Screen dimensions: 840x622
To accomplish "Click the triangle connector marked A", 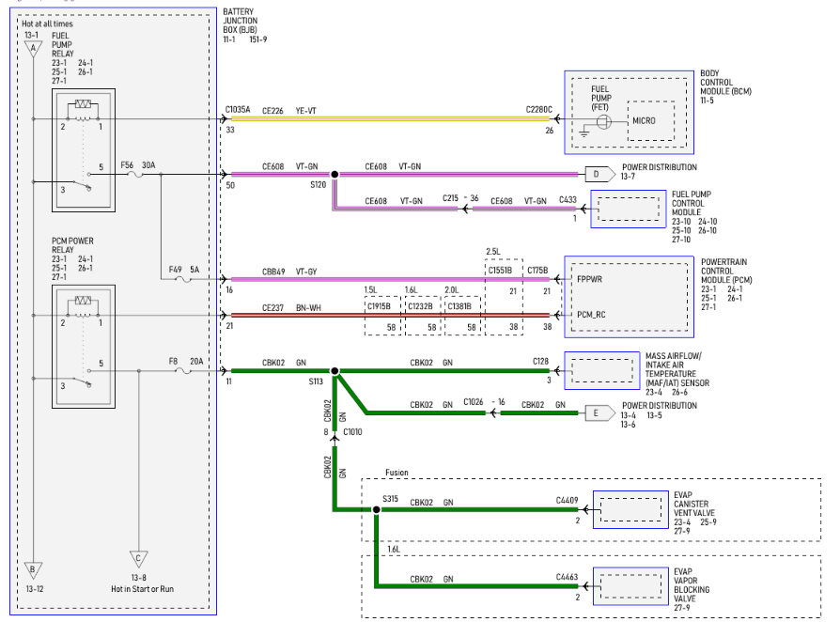I will pyautogui.click(x=33, y=49).
